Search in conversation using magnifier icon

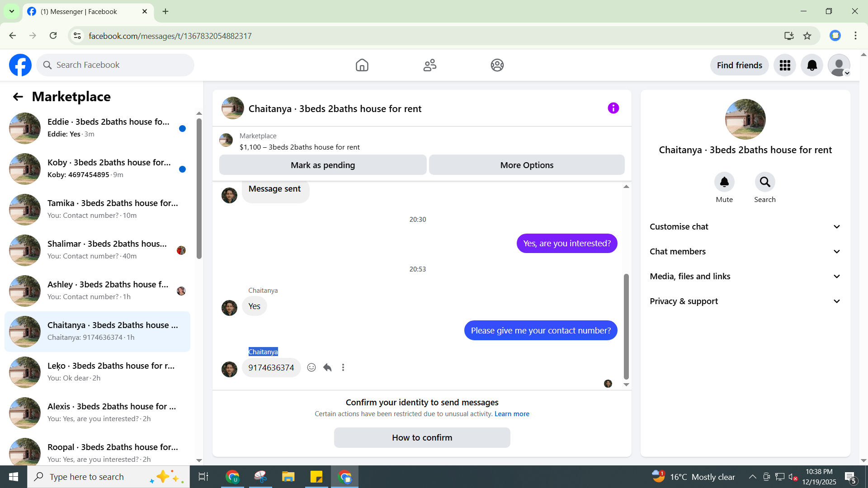click(x=764, y=182)
